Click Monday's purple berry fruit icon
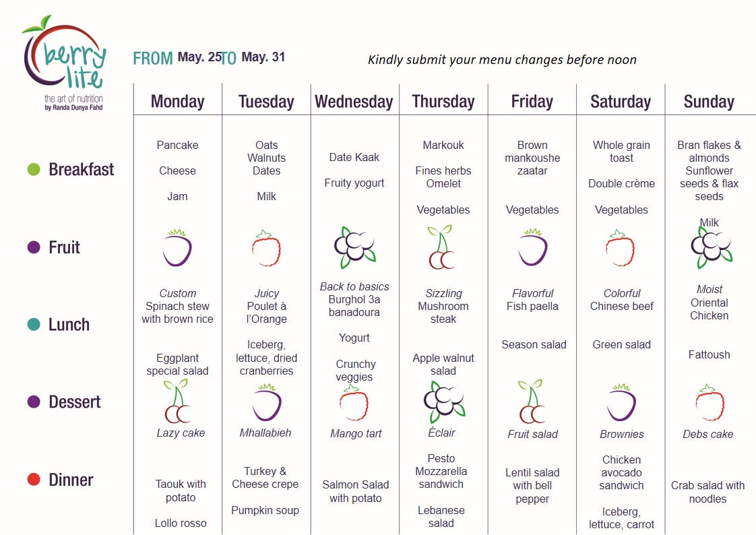Image resolution: width=756 pixels, height=535 pixels. [x=177, y=248]
